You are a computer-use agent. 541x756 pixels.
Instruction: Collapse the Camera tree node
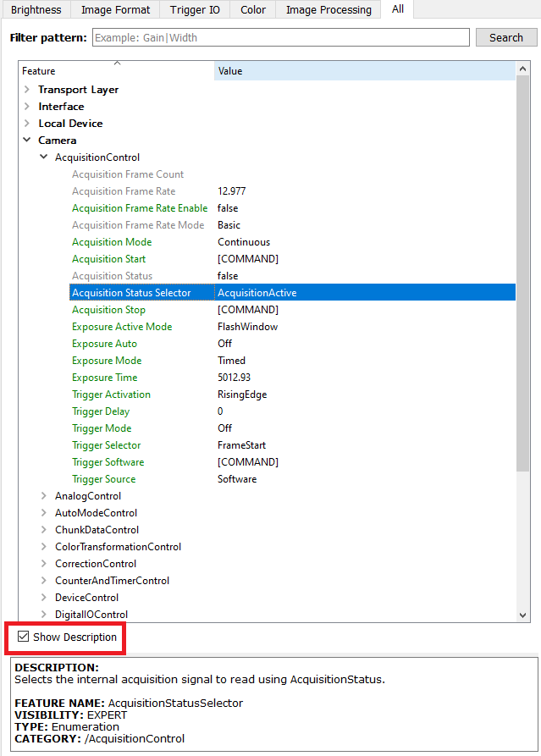[x=27, y=141]
